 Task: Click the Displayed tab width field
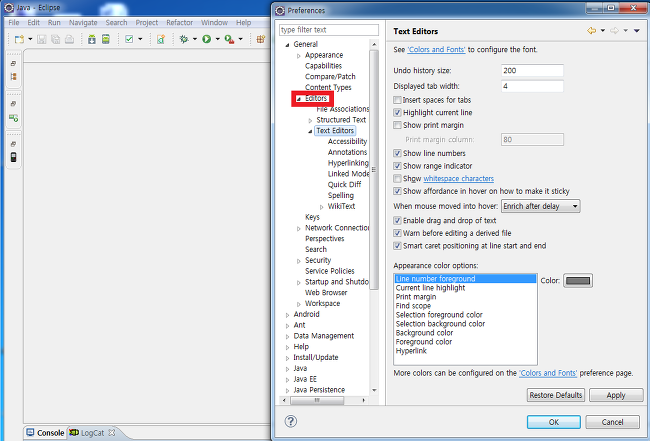(x=532, y=86)
